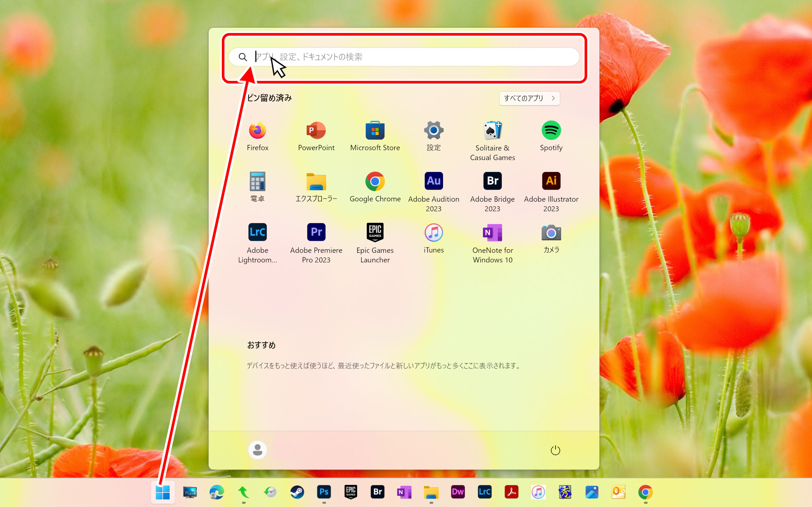Open the user account menu
Image resolution: width=812 pixels, height=507 pixels.
click(257, 450)
